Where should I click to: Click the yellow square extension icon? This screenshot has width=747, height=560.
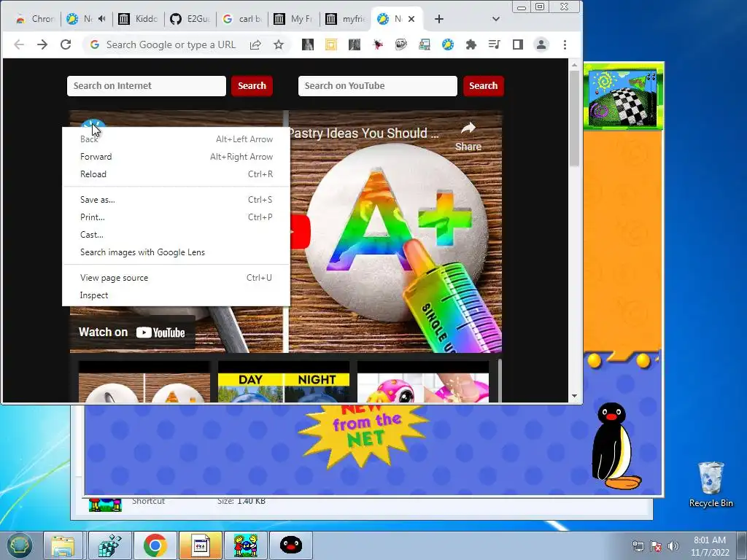[x=331, y=44]
